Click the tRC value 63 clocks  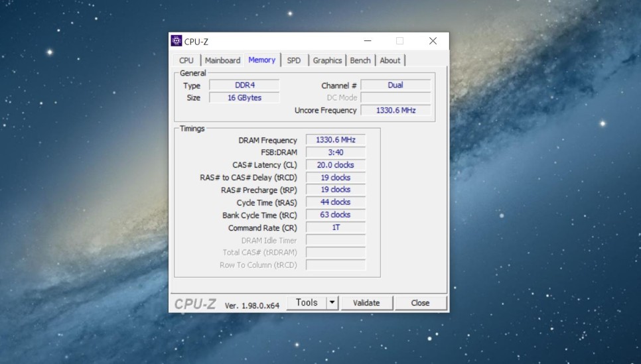pos(336,215)
